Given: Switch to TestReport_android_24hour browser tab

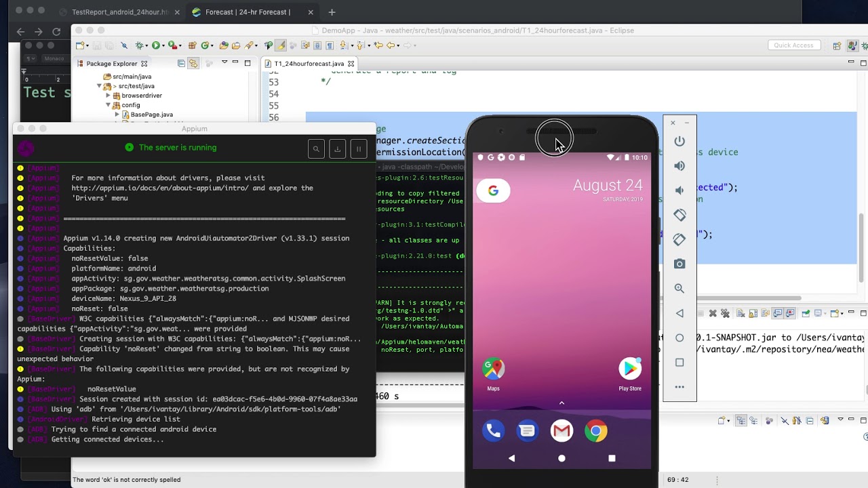Looking at the screenshot, I should (119, 12).
